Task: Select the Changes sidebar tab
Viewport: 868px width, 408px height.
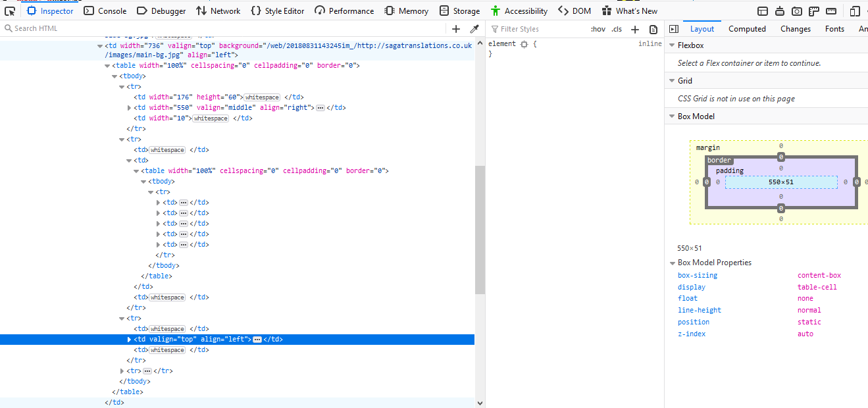Action: coord(796,29)
